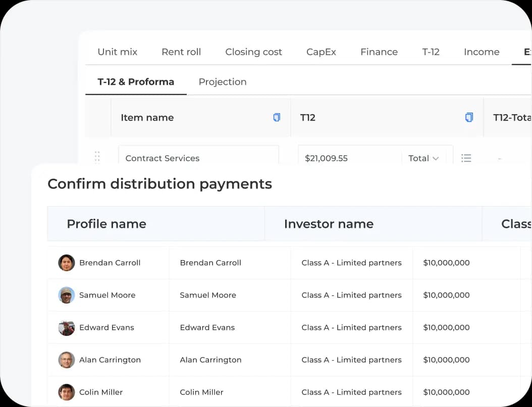Click the Investor name column header
Viewport: 532px width, 407px height.
pyautogui.click(x=329, y=224)
